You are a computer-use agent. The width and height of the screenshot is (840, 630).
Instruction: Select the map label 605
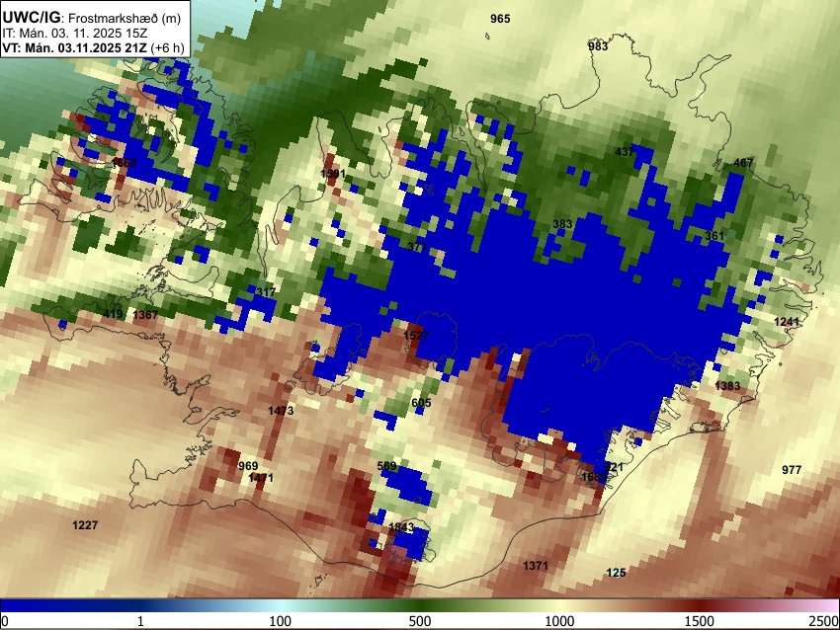[421, 403]
